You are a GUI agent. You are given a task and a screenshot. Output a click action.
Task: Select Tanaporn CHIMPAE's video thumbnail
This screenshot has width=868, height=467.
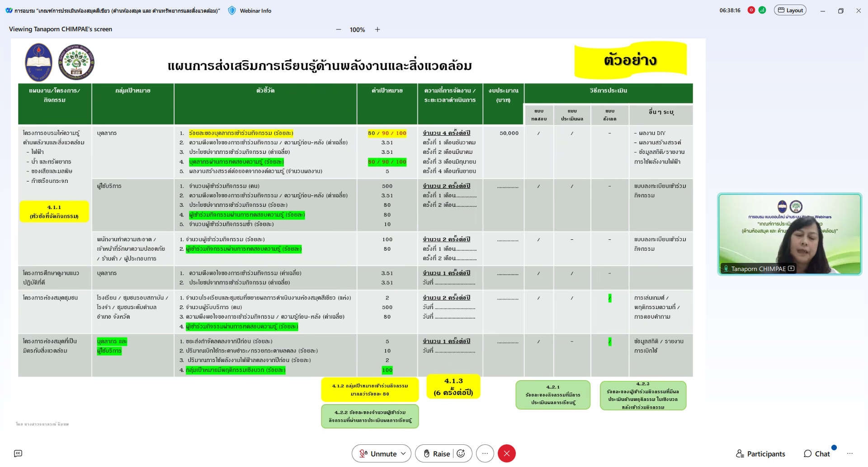pyautogui.click(x=789, y=234)
